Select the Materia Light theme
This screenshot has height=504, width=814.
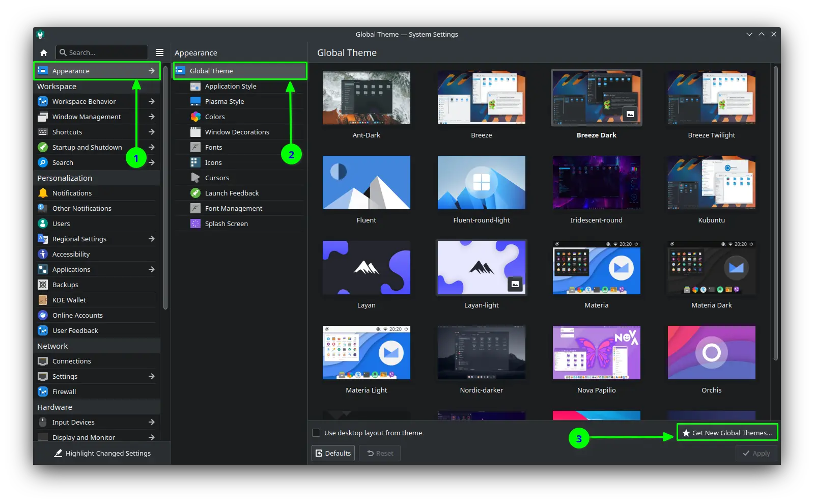[367, 353]
